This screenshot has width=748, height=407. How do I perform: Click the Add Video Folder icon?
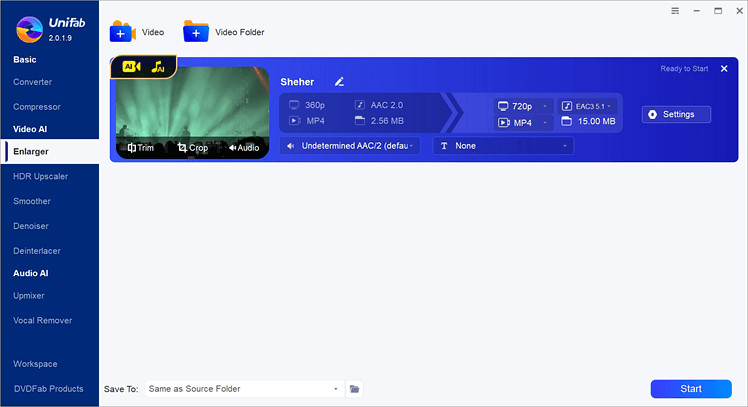point(196,32)
